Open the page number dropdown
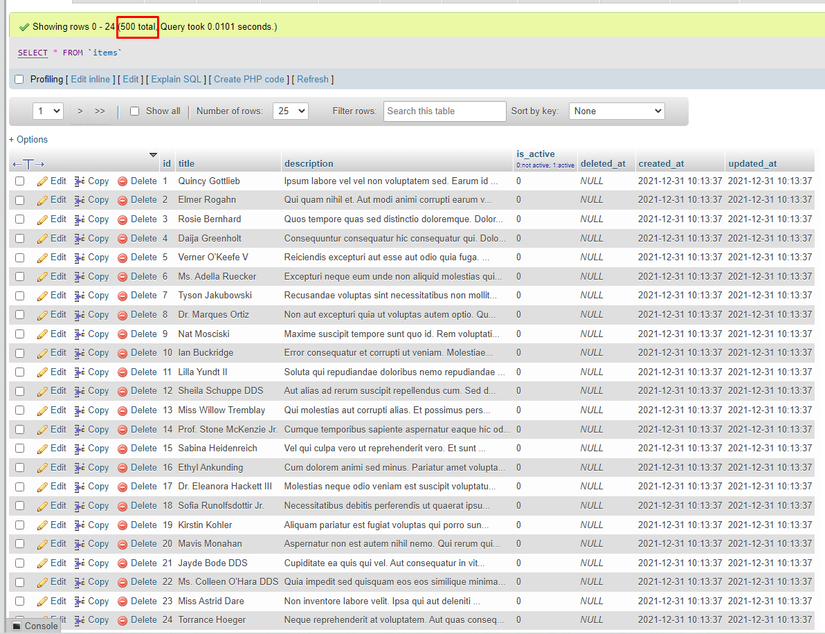Viewport: 825px width, 634px height. pyautogui.click(x=48, y=111)
